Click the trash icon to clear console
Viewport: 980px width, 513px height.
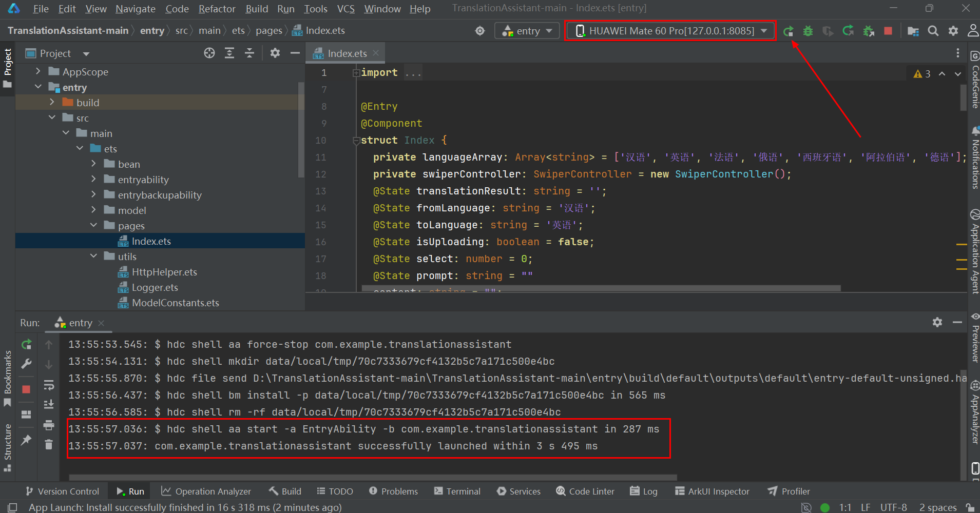[49, 445]
